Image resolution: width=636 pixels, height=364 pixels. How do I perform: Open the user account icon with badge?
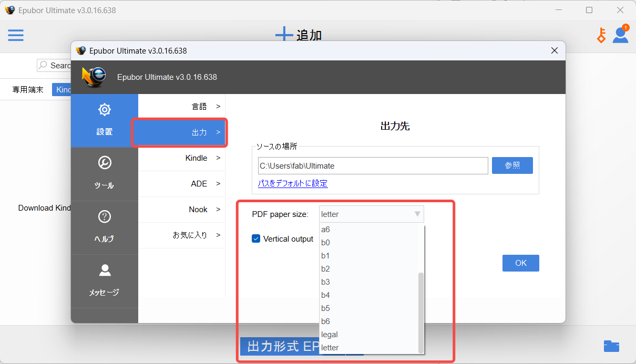pos(621,34)
